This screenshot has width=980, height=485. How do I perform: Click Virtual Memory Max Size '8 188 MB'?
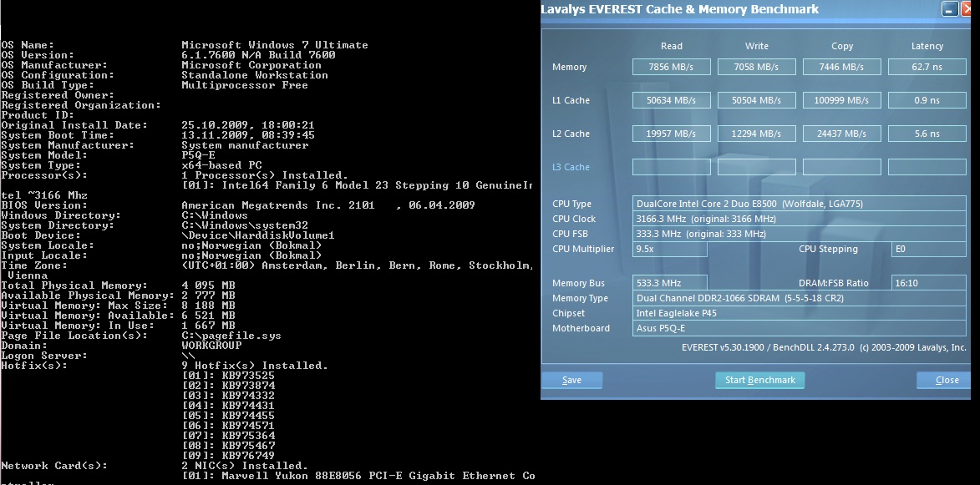(x=208, y=305)
